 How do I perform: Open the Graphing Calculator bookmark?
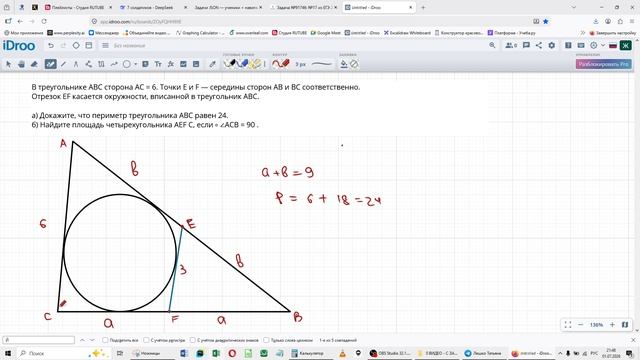click(200, 33)
